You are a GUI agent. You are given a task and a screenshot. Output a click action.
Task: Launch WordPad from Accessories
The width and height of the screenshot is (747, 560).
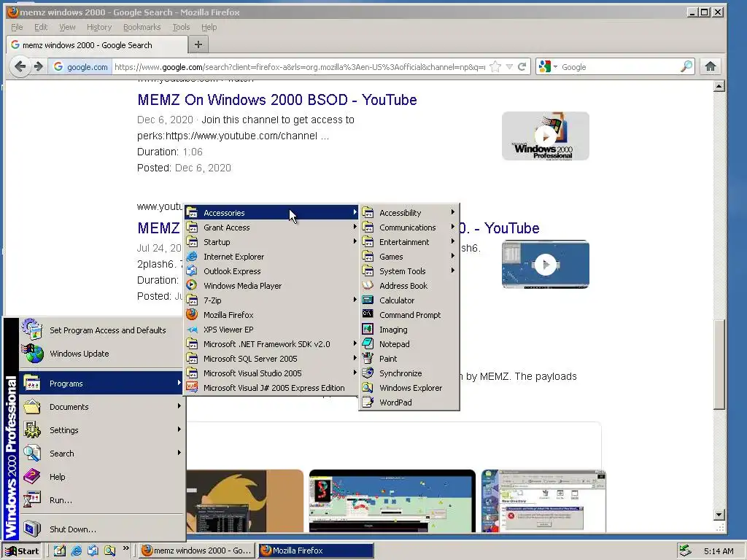(409, 402)
